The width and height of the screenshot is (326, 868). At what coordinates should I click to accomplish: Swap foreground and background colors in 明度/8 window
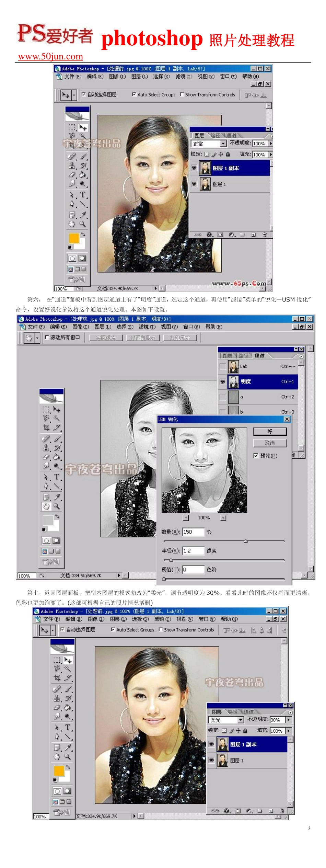57,516
